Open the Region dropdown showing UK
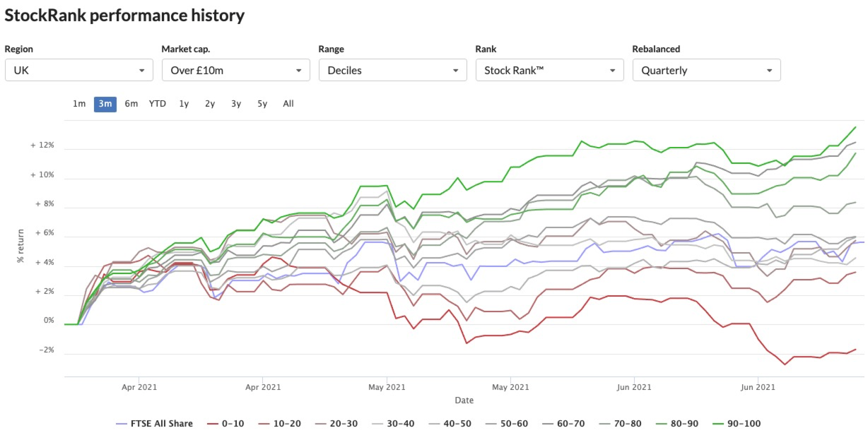Viewport: 868px width, 445px height. click(x=79, y=70)
